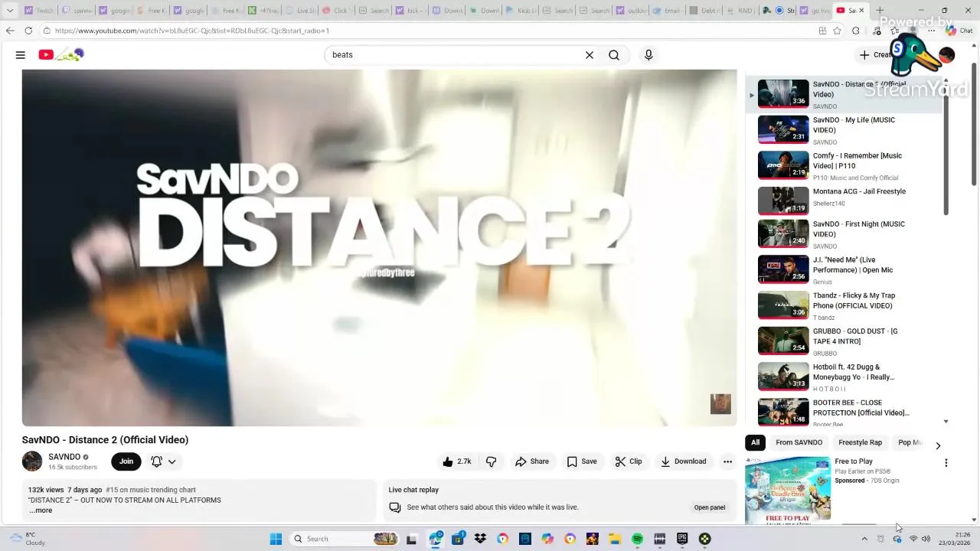Clear the search box text
The width and height of the screenshot is (980, 551).
pos(590,55)
